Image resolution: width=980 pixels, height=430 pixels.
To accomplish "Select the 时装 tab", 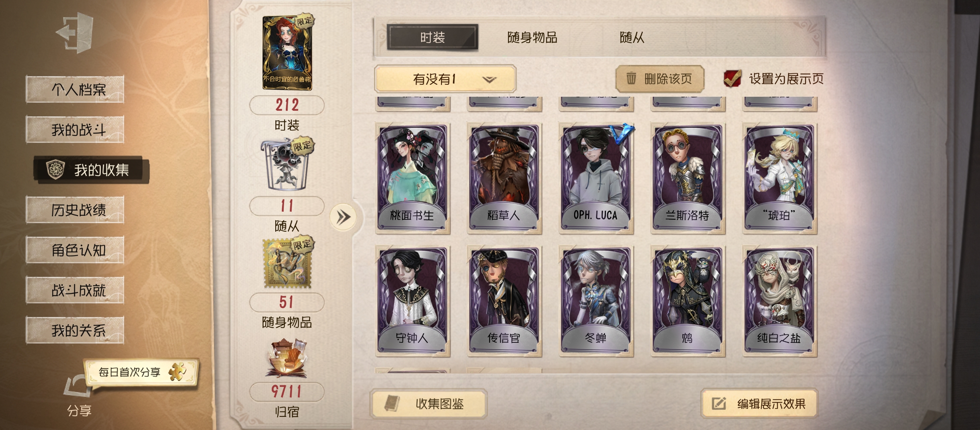I will (433, 37).
